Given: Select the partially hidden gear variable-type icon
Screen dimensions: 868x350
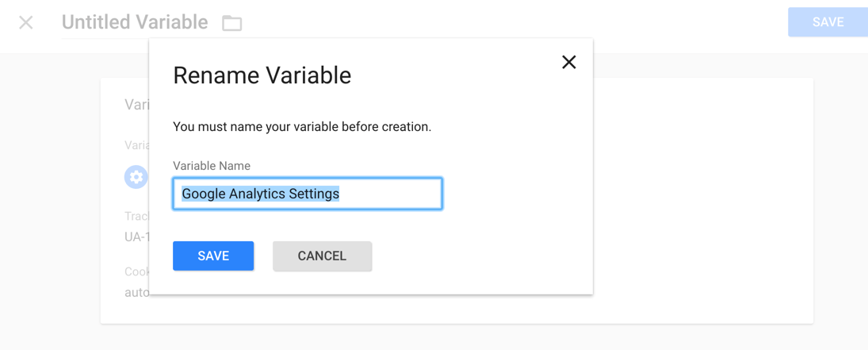Looking at the screenshot, I should click(136, 177).
